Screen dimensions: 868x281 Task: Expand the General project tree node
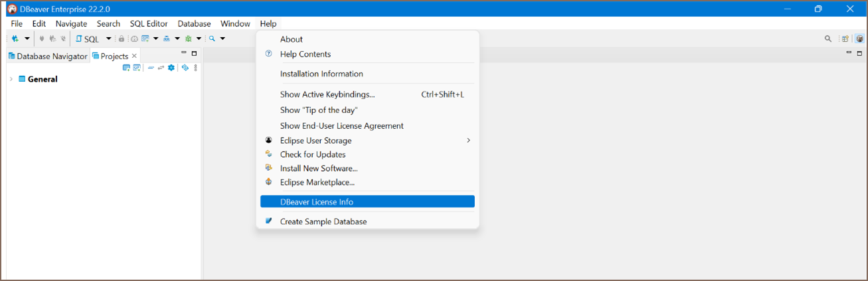[x=11, y=79]
